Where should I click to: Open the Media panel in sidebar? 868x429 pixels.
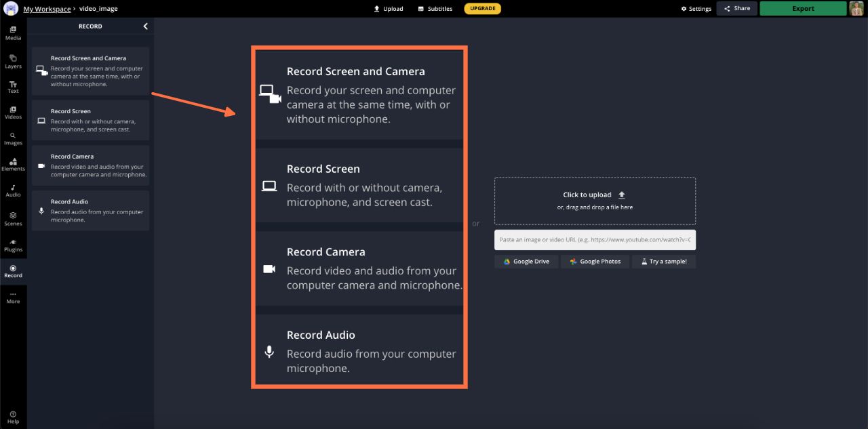coord(13,33)
